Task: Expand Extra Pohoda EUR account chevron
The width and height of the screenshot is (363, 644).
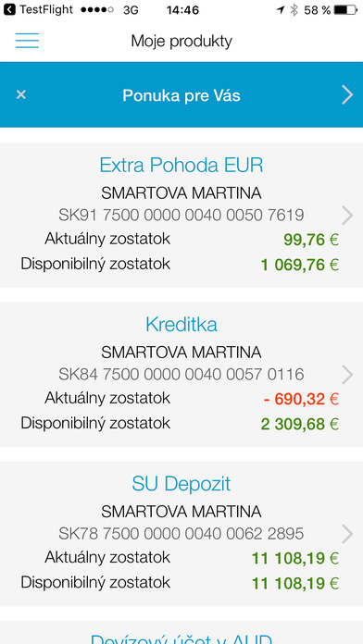Action: tap(347, 216)
